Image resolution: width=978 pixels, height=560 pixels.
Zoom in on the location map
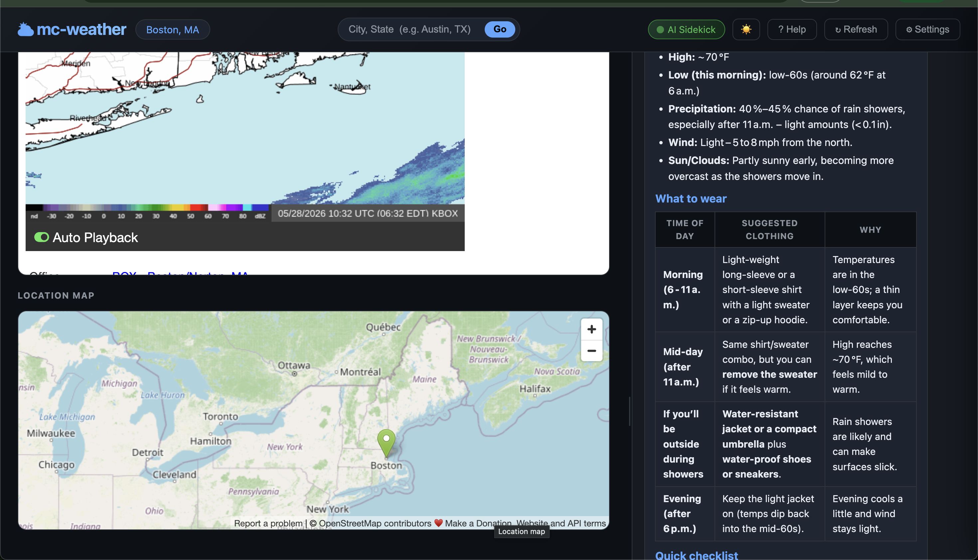coord(591,329)
